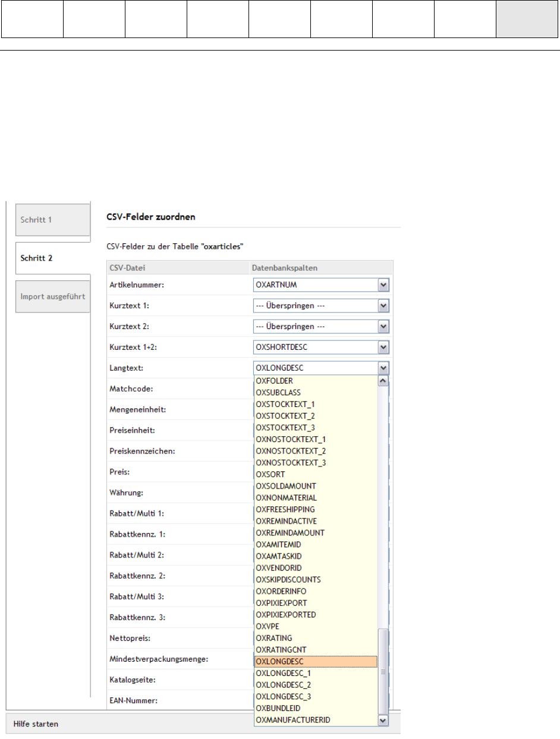Viewport: 560px width, 739px height.
Task: Pick OXNOSTOCKTEXT_1 in the list
Action: coord(316,439)
